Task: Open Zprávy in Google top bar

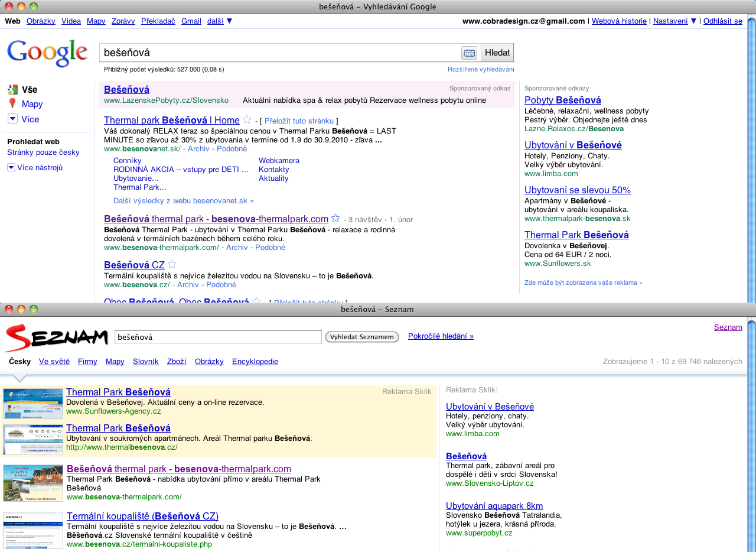Action: [123, 21]
